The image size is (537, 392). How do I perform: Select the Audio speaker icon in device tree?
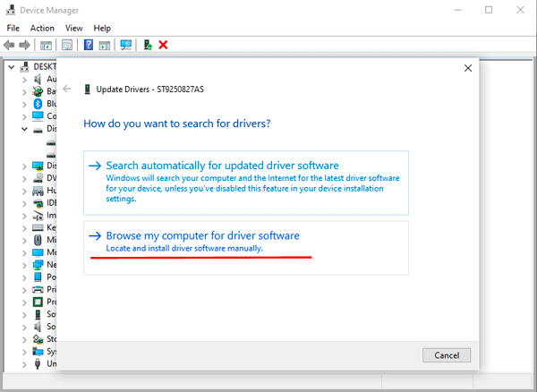tap(38, 79)
